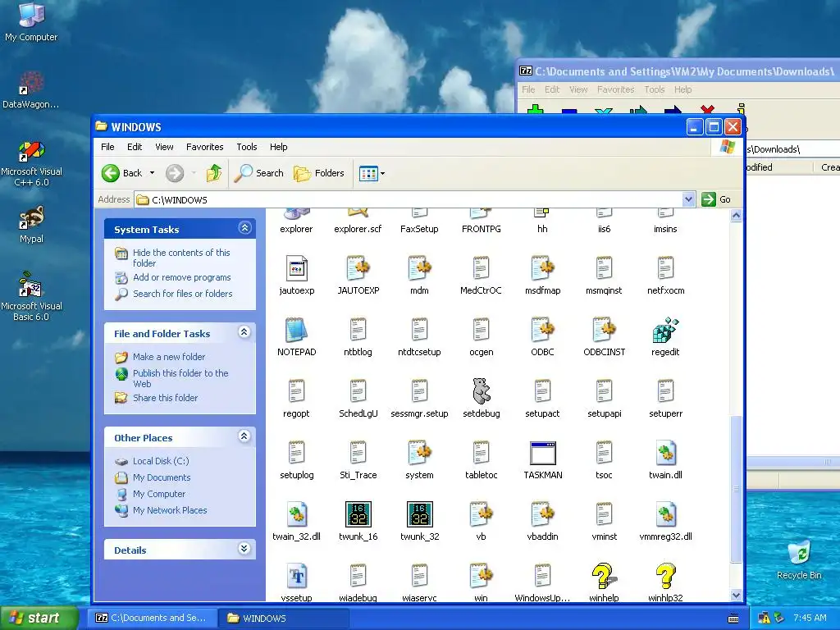Screen dimensions: 840x630
Task: Click Make a new folder link
Action: (x=169, y=357)
